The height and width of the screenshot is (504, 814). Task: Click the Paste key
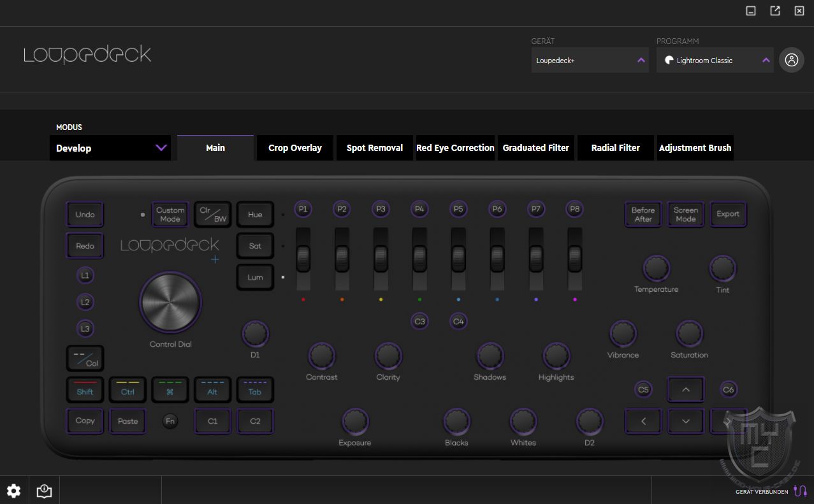(x=127, y=421)
